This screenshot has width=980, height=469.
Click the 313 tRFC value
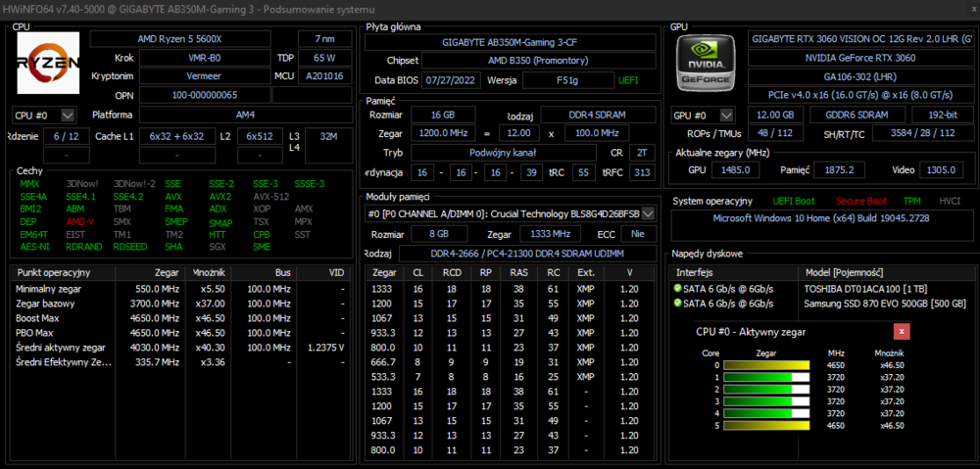point(642,173)
